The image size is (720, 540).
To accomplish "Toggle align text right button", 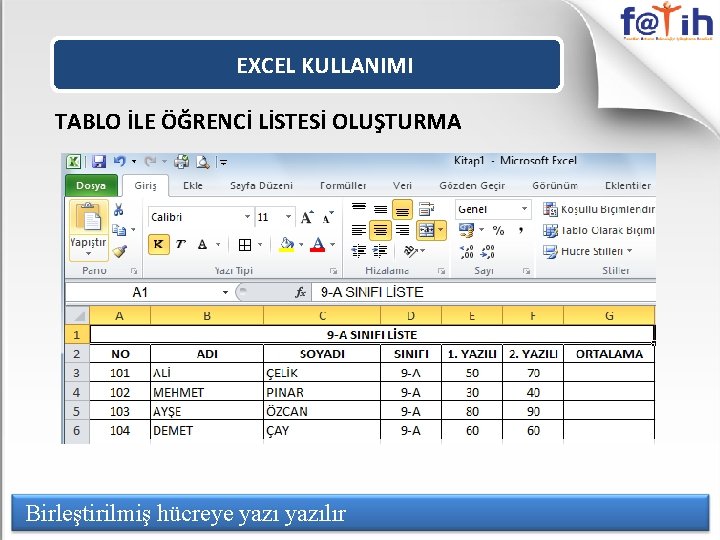I will 402,230.
